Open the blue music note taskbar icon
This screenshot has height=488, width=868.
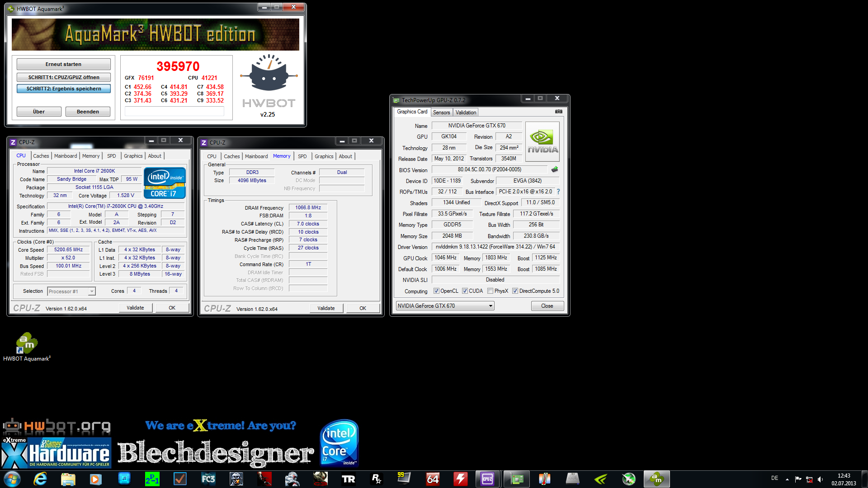pyautogui.click(x=124, y=479)
